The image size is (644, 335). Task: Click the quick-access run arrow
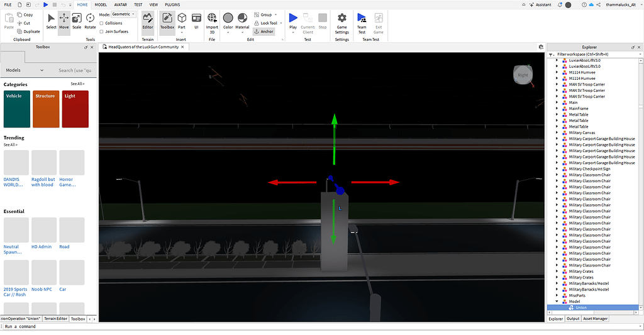coord(45,5)
